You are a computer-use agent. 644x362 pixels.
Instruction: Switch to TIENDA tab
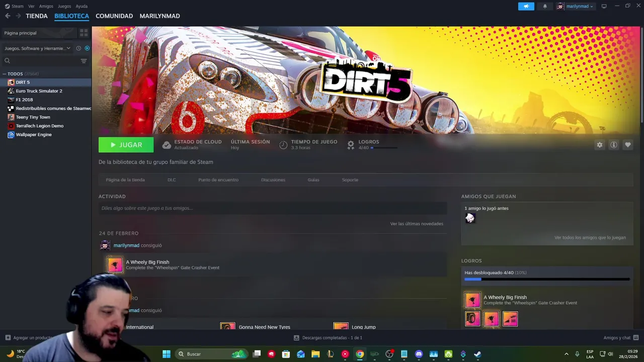point(37,16)
